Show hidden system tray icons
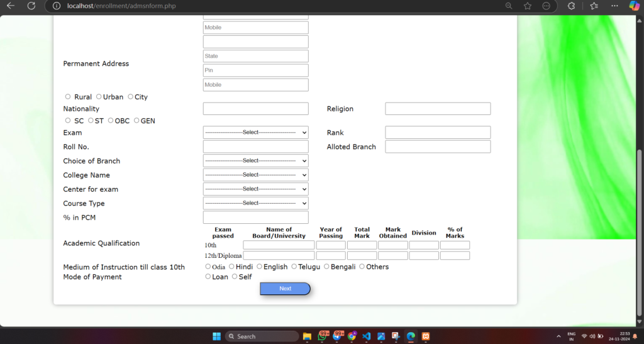 pos(558,336)
